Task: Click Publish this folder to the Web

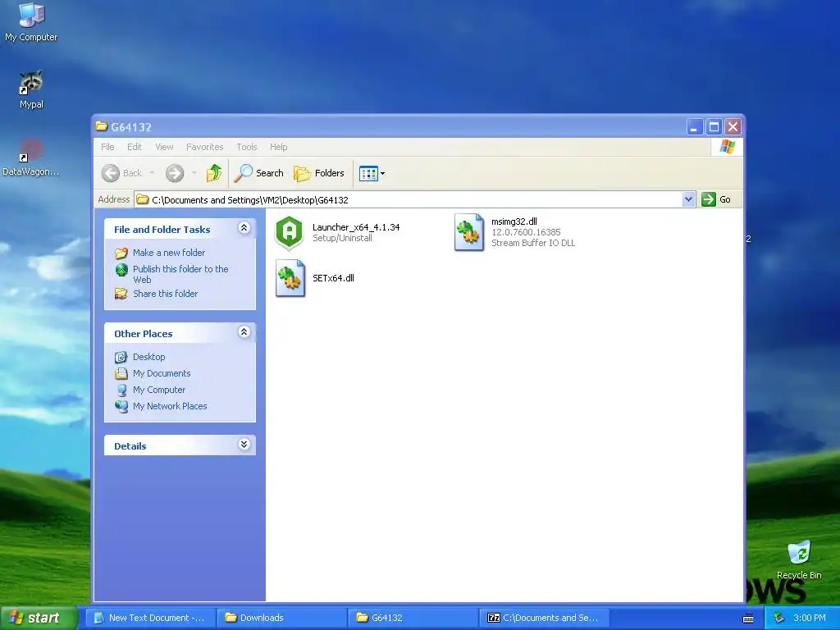Action: [x=180, y=274]
